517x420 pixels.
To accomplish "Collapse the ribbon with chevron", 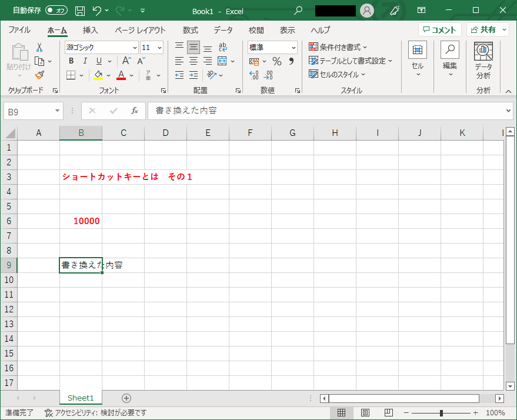I will tap(508, 91).
